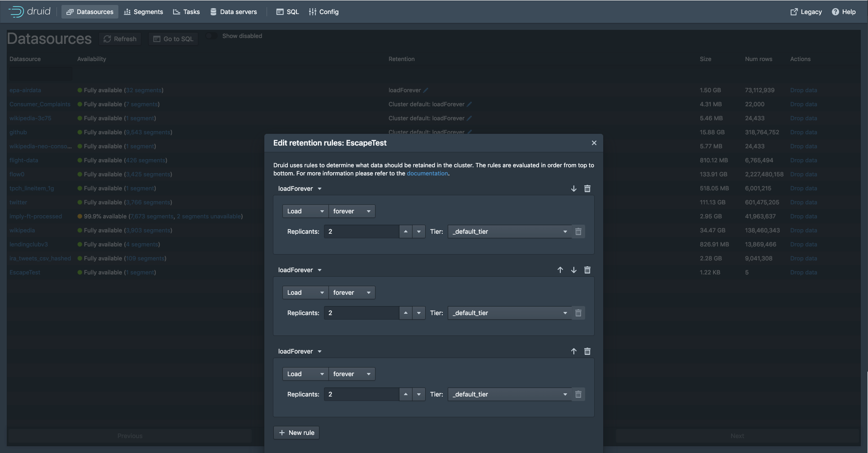The width and height of the screenshot is (868, 453).
Task: Sort by Num rows column header
Action: (759, 59)
